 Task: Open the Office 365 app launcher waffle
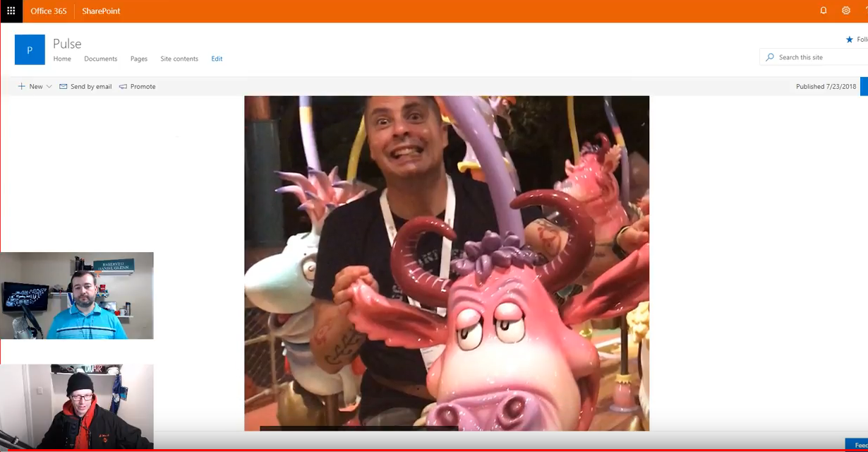[x=11, y=11]
